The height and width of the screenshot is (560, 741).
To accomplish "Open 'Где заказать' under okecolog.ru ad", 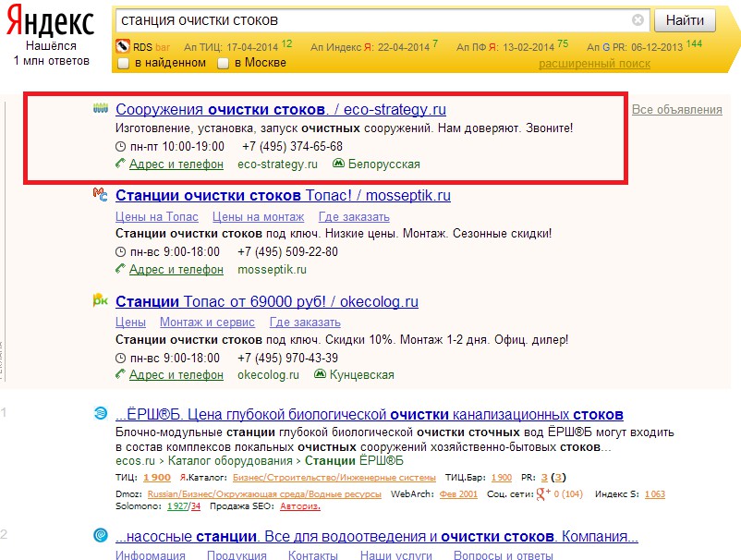I will [305, 323].
